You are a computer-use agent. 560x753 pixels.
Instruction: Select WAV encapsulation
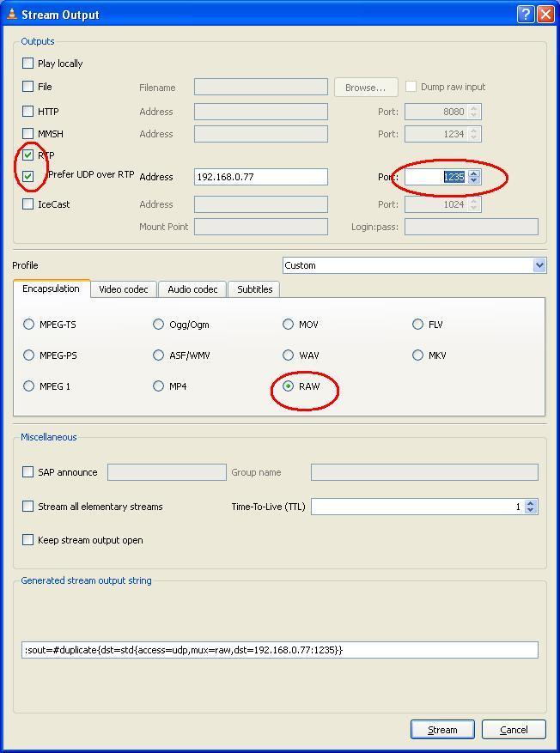pyautogui.click(x=289, y=355)
